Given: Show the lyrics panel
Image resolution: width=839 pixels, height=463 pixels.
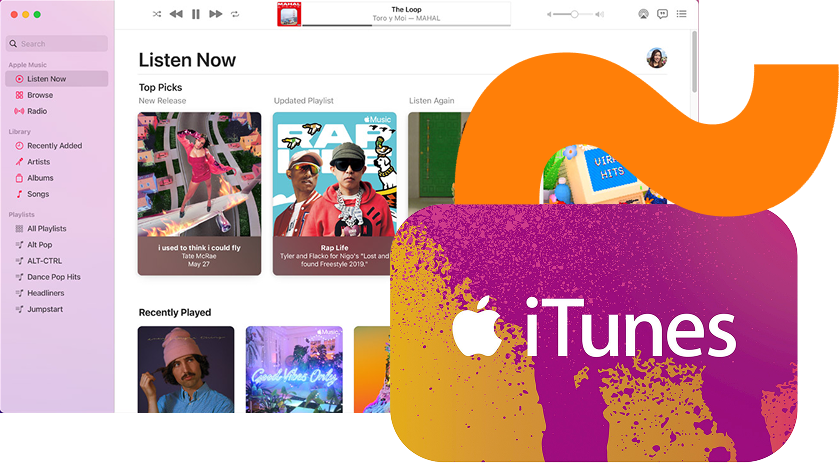Looking at the screenshot, I should click(x=662, y=14).
